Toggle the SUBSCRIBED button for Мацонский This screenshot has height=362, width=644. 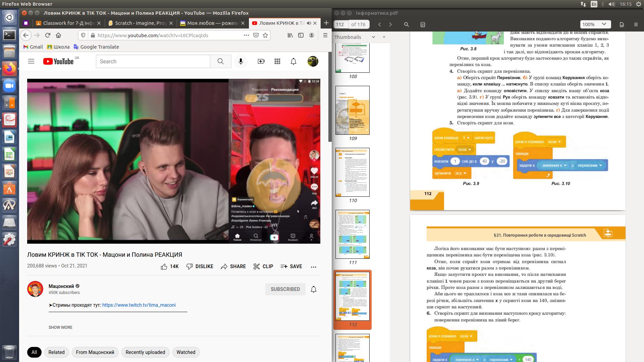285,289
